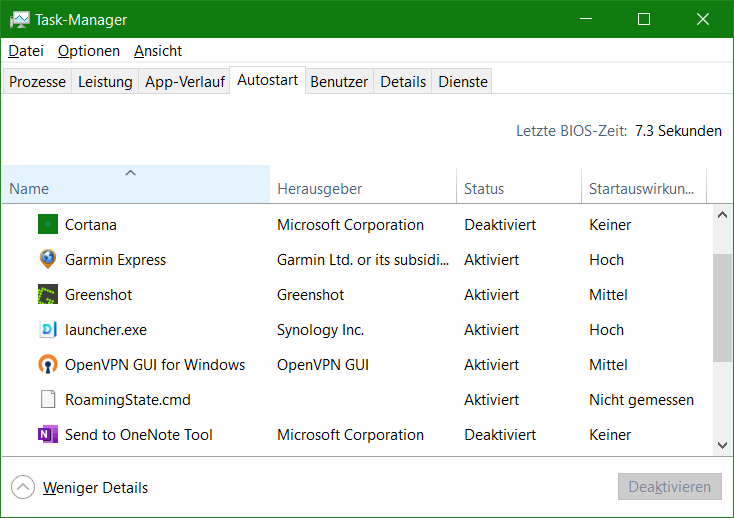Select the Greenshot entry name
Screen dimensions: 734x518
coord(98,295)
